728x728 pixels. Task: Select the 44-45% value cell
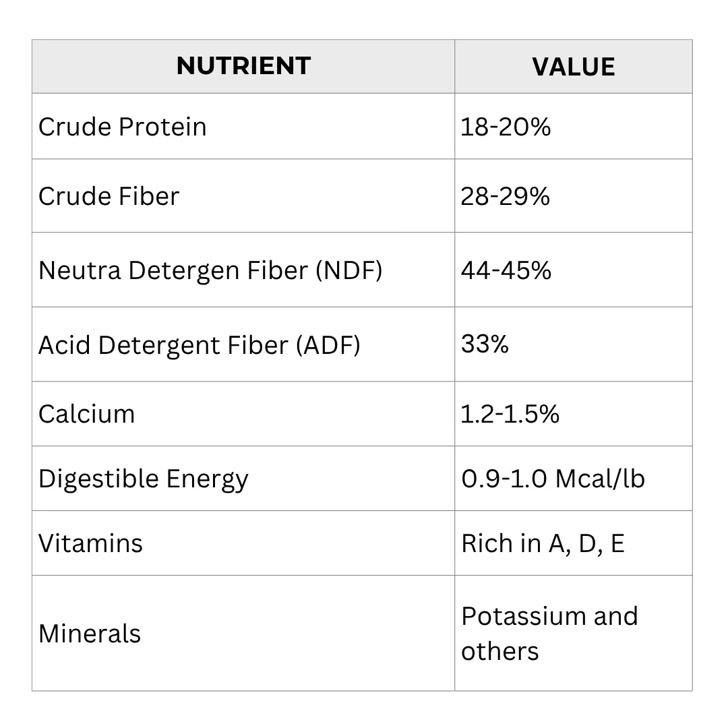point(574,270)
